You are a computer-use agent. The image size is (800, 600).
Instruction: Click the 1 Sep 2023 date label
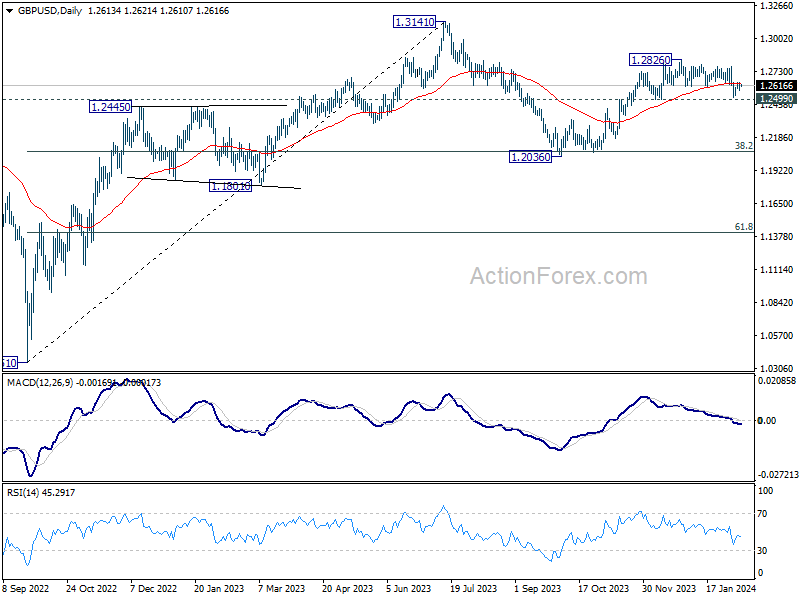(x=537, y=588)
